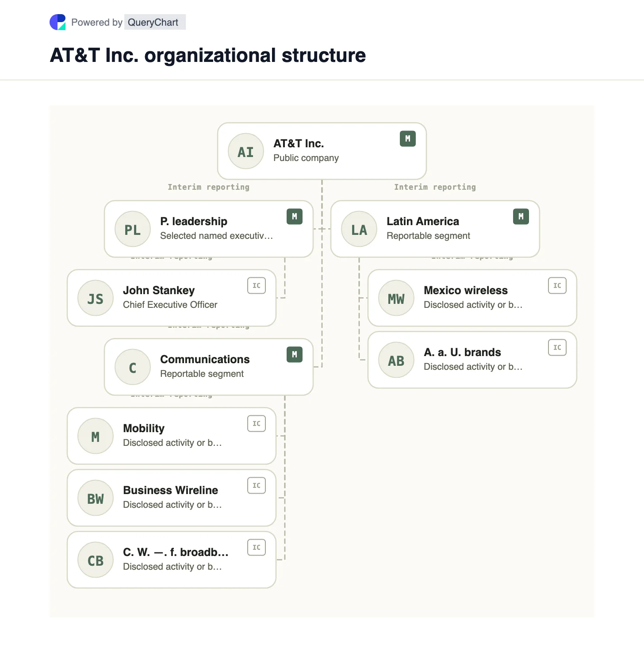The image size is (644, 667).
Task: Open the QueryChart link
Action: click(x=155, y=22)
